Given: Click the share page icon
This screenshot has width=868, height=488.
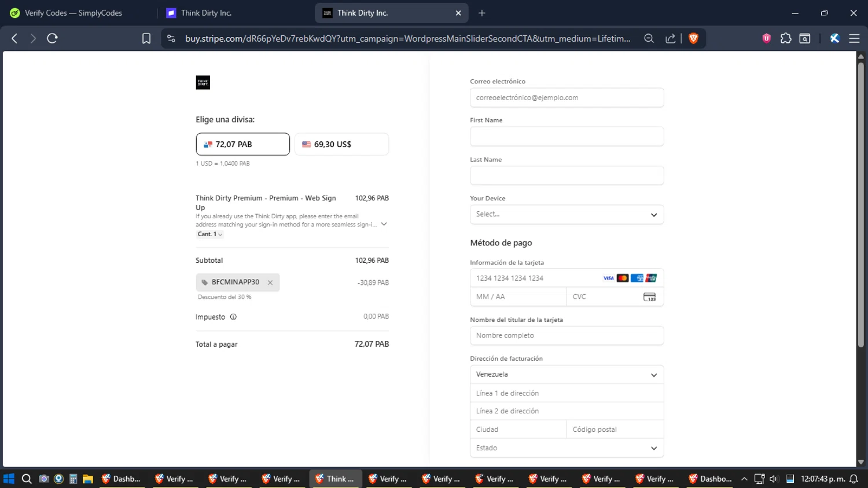Looking at the screenshot, I should click(670, 38).
